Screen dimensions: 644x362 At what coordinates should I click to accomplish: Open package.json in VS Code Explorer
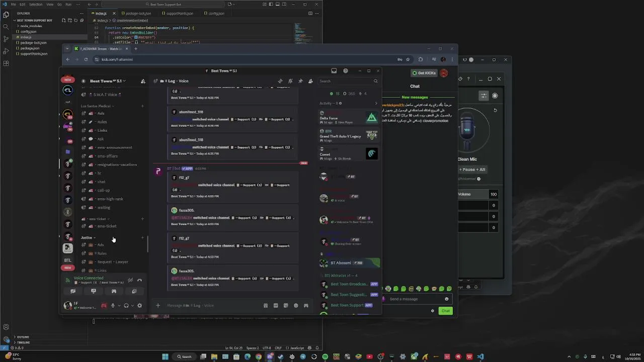[x=30, y=48]
